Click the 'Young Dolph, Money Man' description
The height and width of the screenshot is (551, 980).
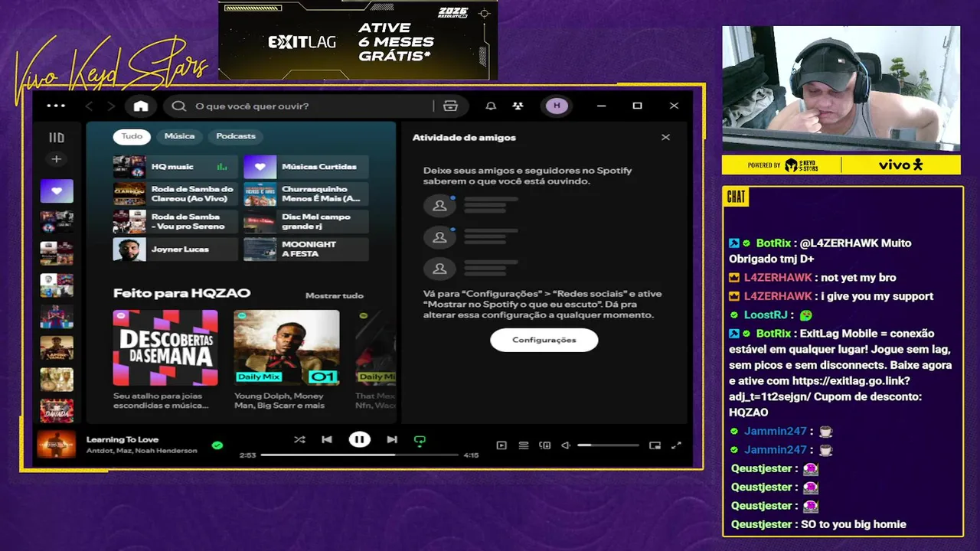tap(279, 400)
